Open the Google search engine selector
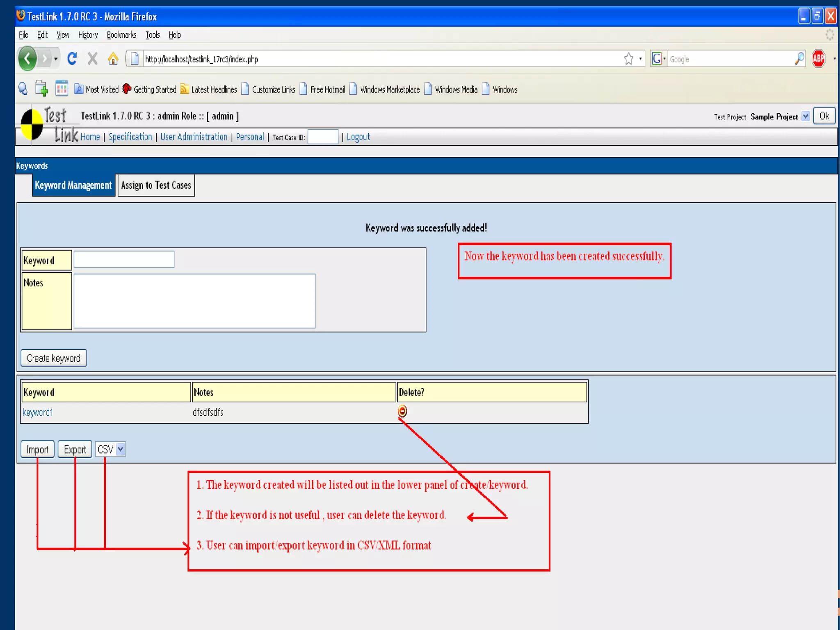Image resolution: width=840 pixels, height=630 pixels. 659,59
